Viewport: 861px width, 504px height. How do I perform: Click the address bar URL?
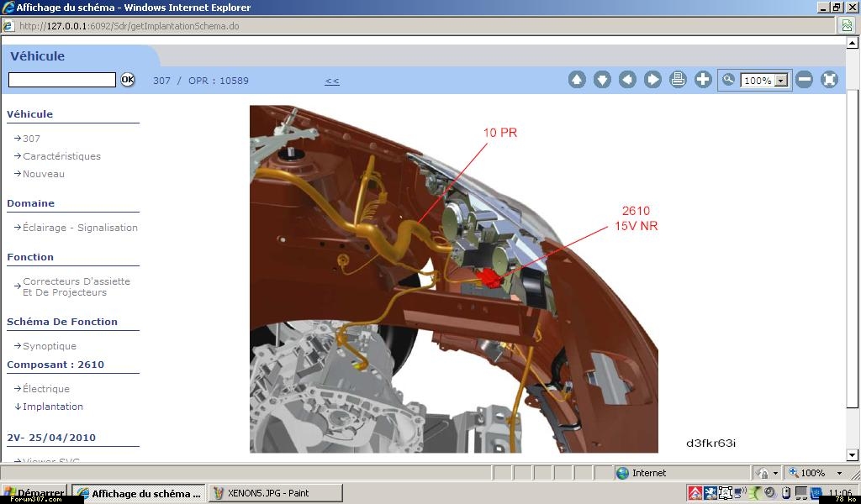click(x=129, y=26)
